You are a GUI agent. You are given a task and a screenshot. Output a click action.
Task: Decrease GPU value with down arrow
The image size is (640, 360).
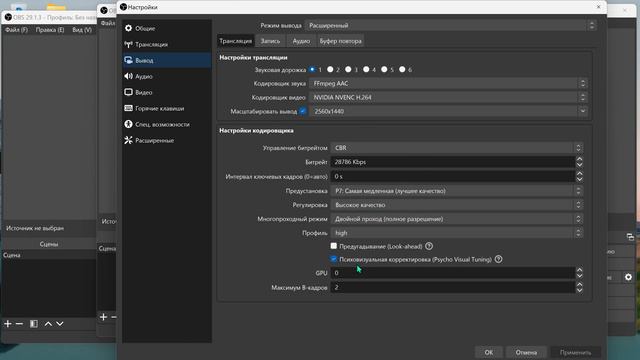pyautogui.click(x=580, y=276)
